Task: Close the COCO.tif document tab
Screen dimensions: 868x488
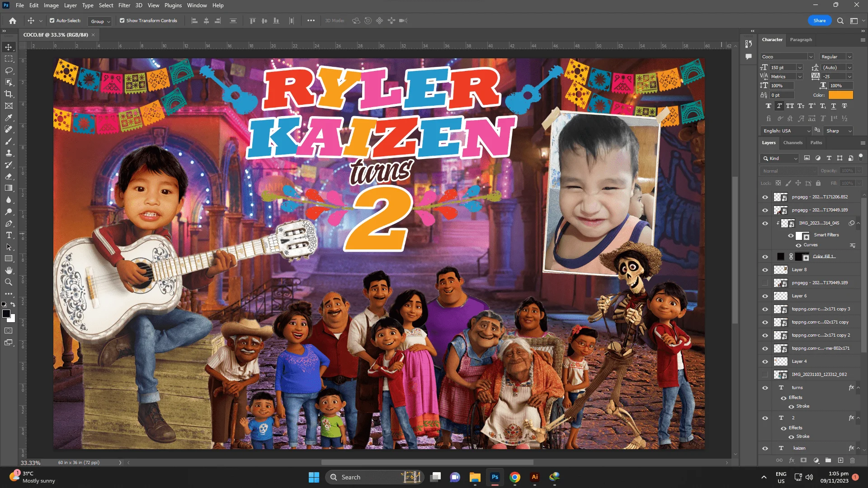Action: (x=93, y=35)
